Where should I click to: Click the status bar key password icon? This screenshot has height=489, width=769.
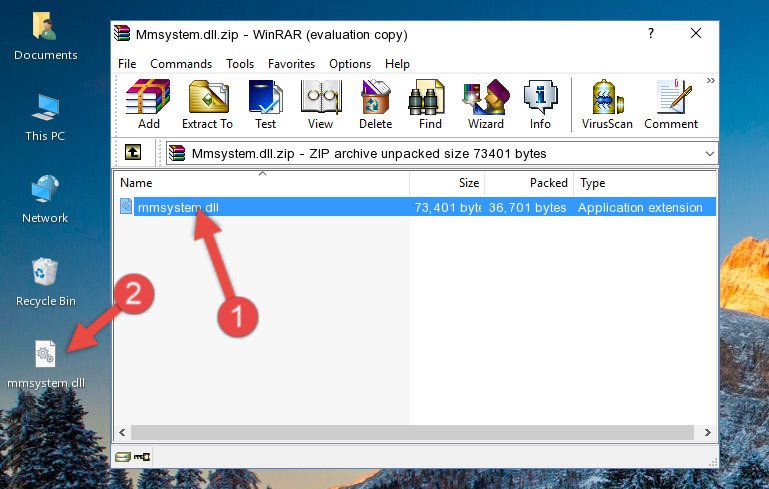(x=142, y=457)
